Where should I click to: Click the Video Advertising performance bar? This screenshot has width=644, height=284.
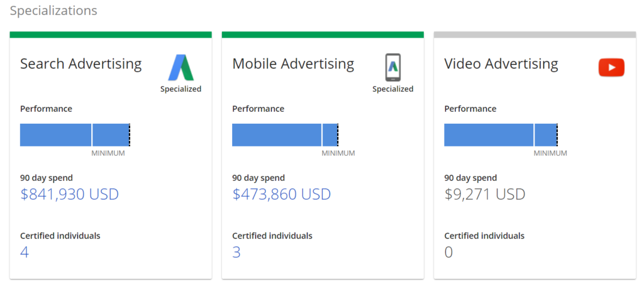[x=501, y=134]
